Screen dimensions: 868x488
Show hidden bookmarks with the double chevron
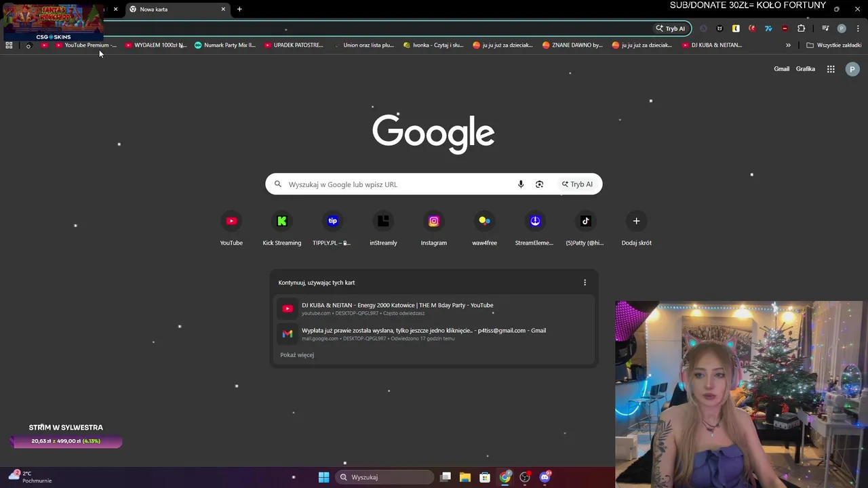coord(788,45)
